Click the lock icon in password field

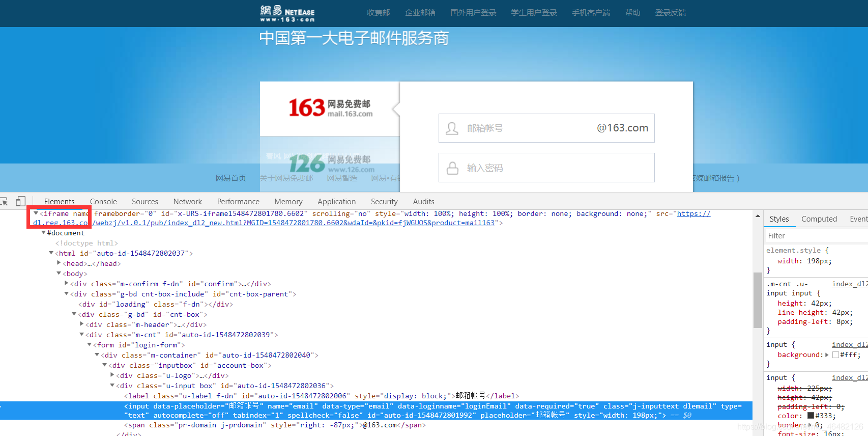(452, 168)
